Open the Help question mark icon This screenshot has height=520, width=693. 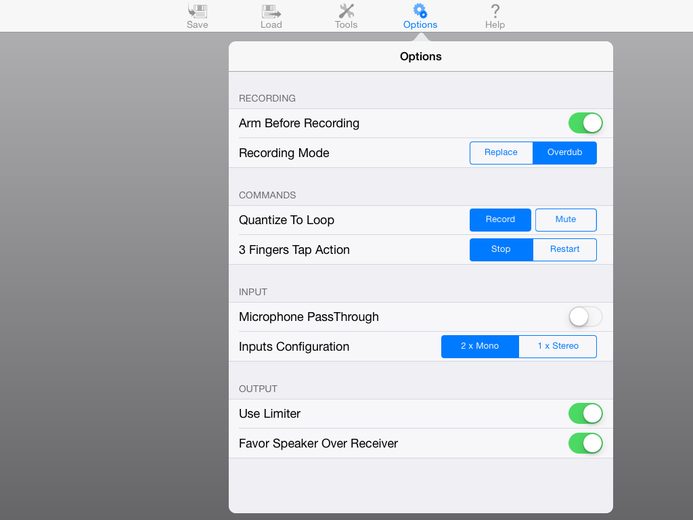tap(495, 11)
